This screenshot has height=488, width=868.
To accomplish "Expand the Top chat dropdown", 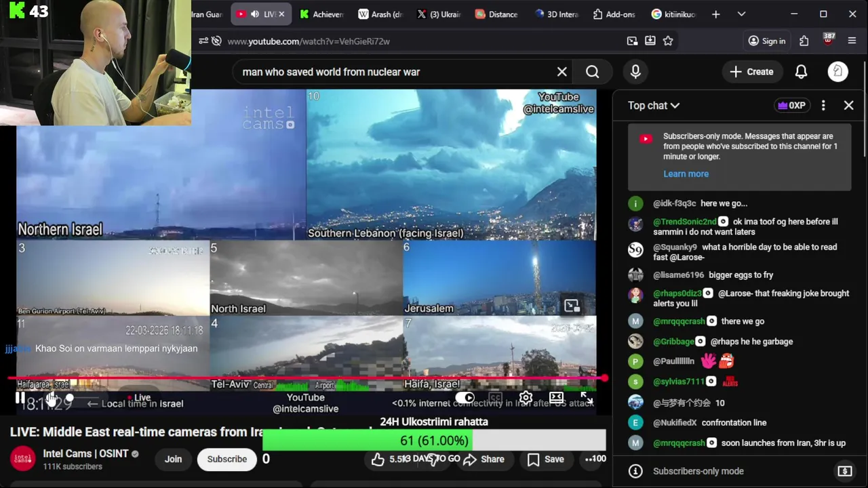I will (x=654, y=106).
